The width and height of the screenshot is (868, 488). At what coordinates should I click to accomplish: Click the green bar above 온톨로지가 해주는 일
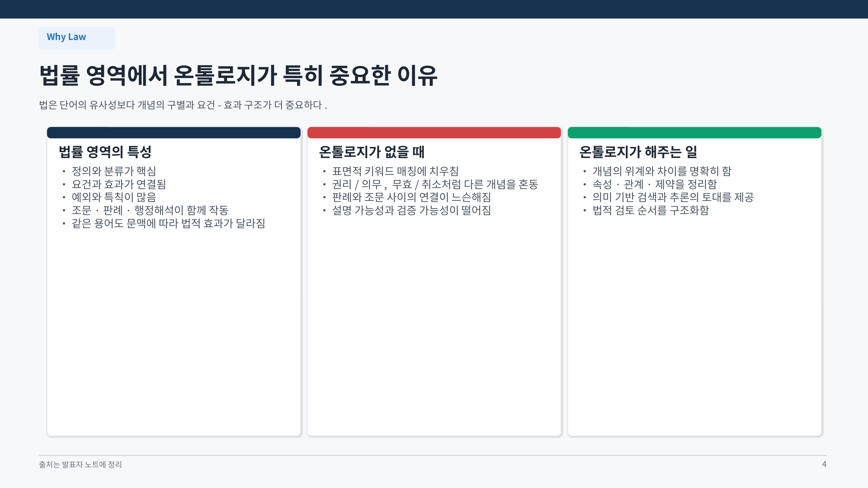pyautogui.click(x=694, y=133)
